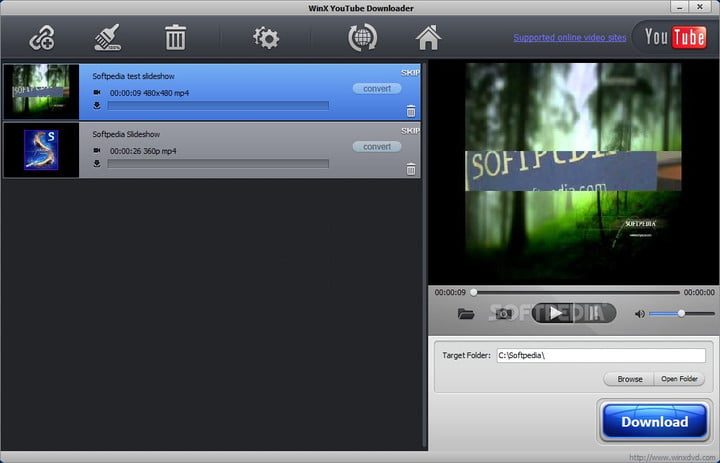Open Settings via the gear icon

tap(266, 39)
